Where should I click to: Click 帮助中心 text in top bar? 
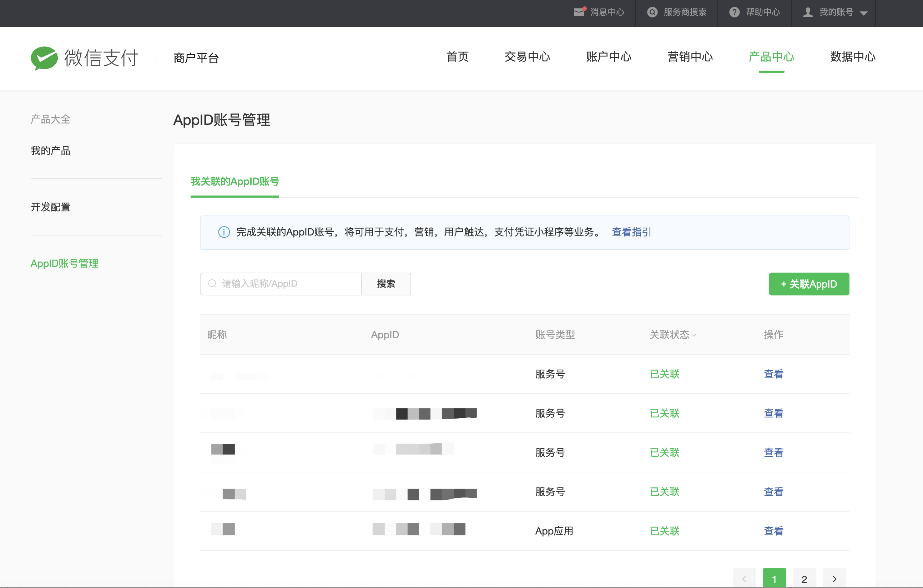tap(763, 12)
